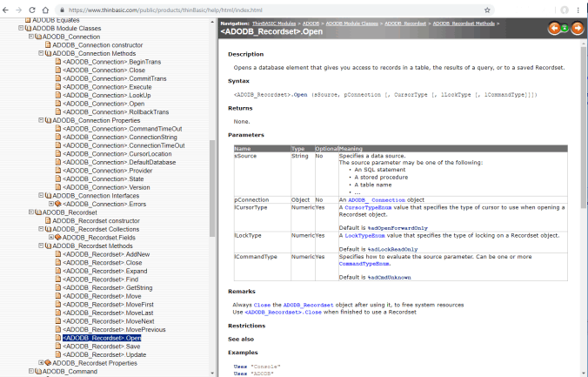Collapse ADODB_Recordset Methods node
Viewport: 588px width, 377px height.
click(x=41, y=246)
